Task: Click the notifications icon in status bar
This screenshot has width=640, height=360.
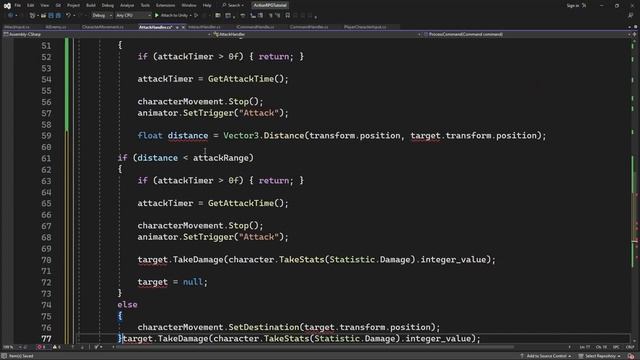Action: 631,356
